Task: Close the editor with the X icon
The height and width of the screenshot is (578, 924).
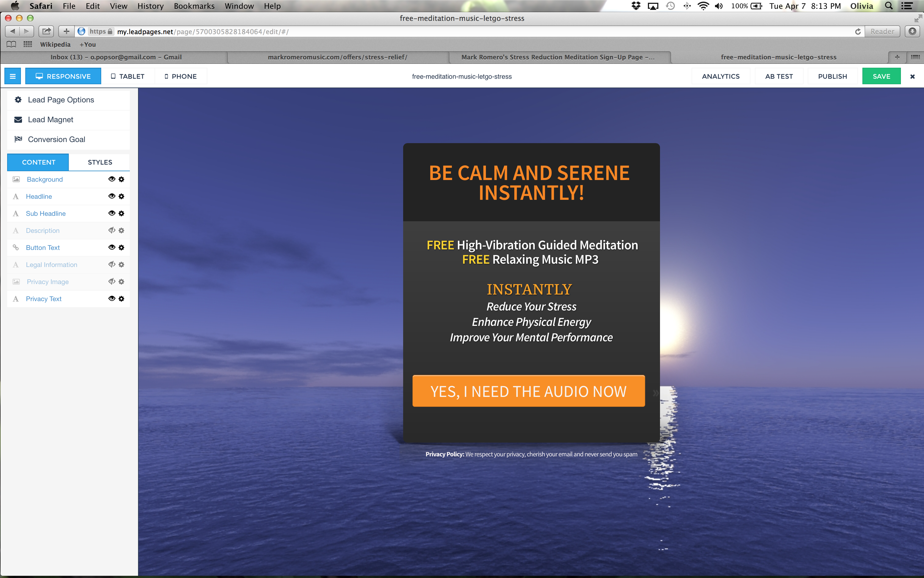Action: click(x=912, y=77)
